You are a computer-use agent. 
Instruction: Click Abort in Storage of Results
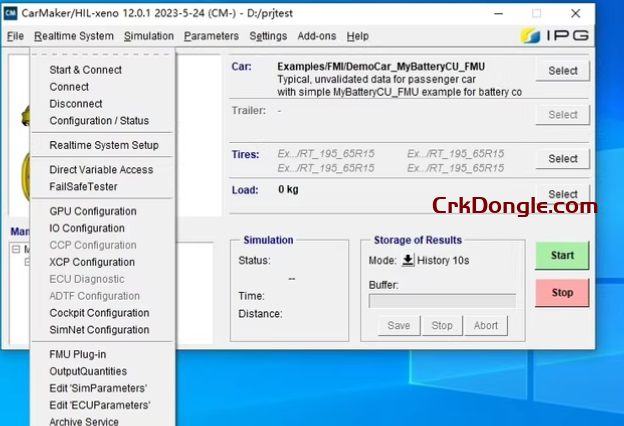pyautogui.click(x=486, y=326)
